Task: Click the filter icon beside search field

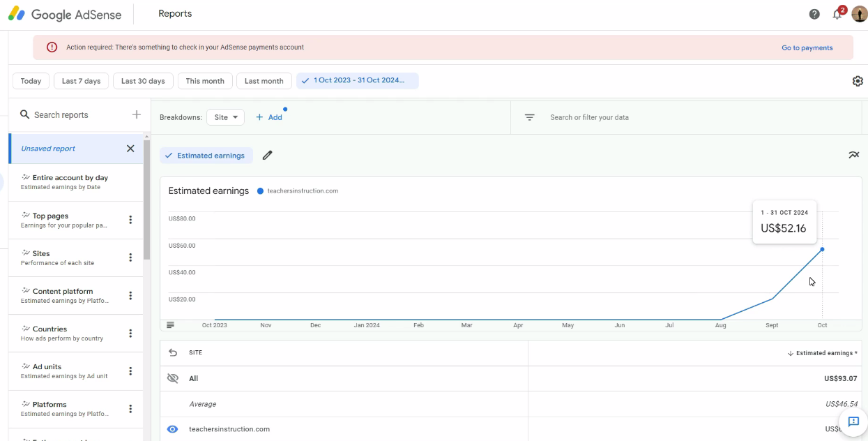Action: (530, 117)
